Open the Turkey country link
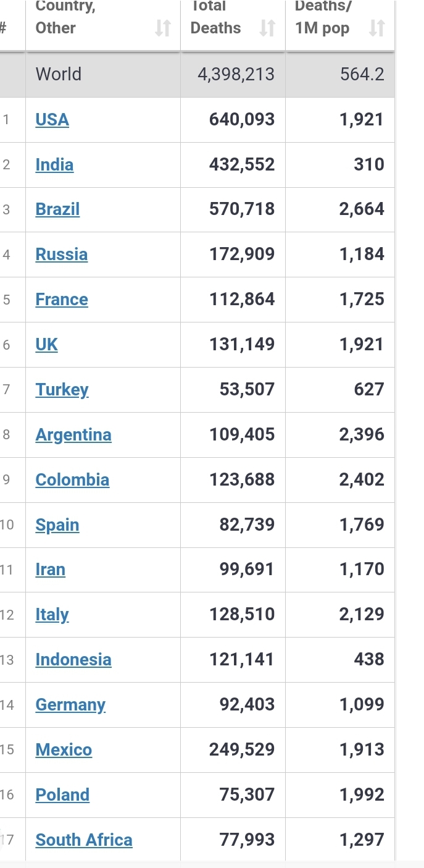The image size is (424, 868). tap(62, 390)
